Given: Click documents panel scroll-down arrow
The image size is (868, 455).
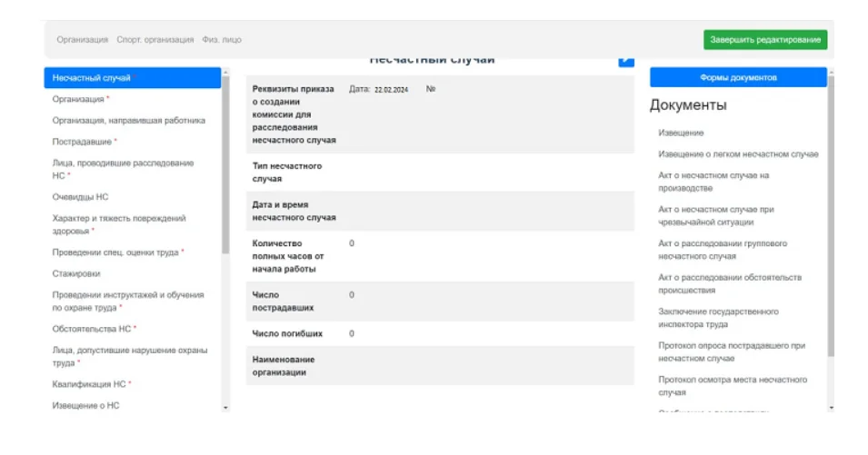Looking at the screenshot, I should tap(831, 408).
